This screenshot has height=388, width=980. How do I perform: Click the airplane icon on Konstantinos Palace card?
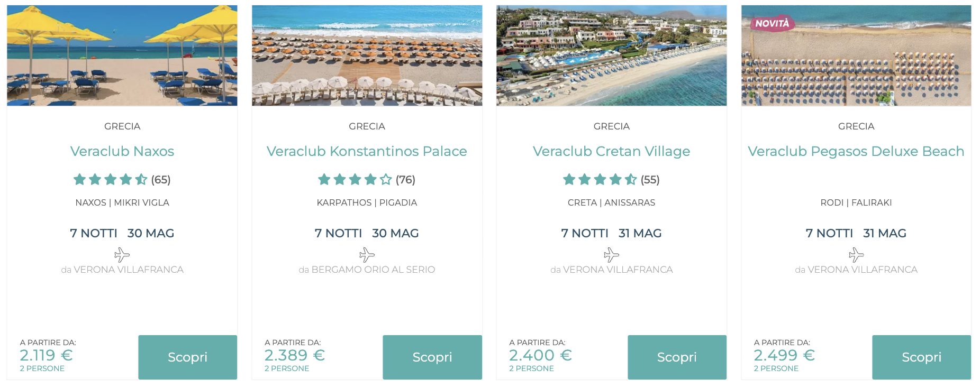pyautogui.click(x=367, y=255)
